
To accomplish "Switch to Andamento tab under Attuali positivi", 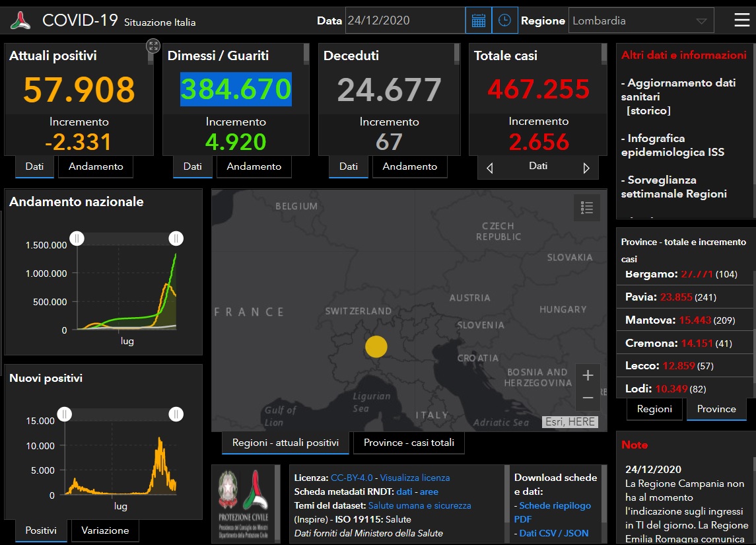I will 96,166.
